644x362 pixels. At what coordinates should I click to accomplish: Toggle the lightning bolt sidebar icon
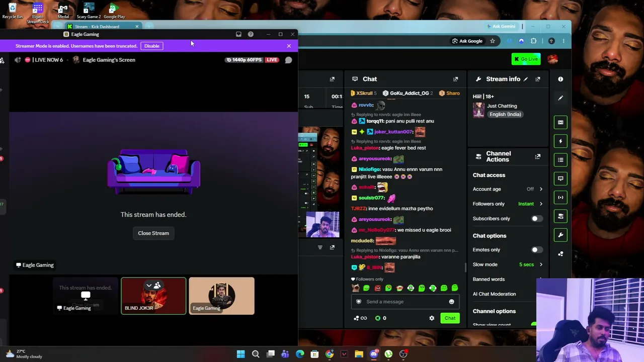(560, 141)
